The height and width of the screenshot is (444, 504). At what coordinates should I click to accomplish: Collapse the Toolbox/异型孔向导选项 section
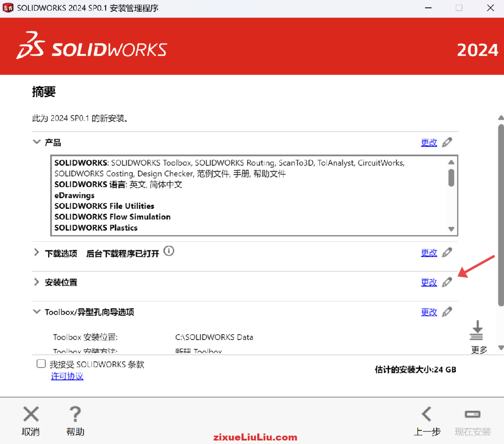pyautogui.click(x=37, y=312)
